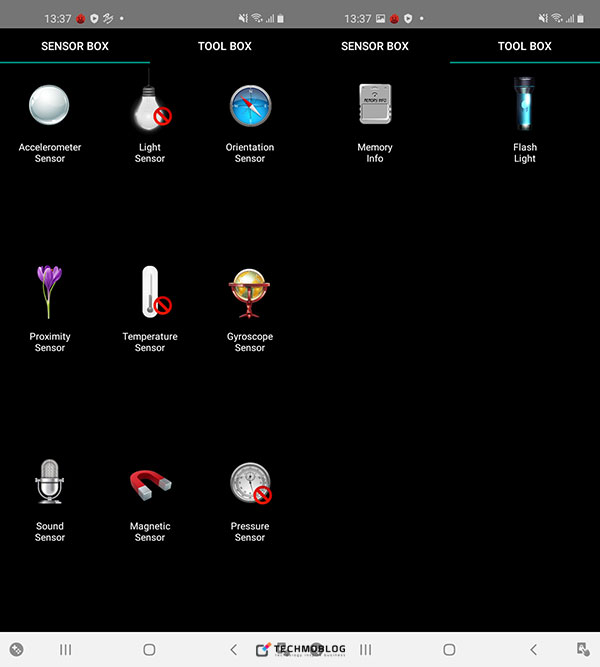Viewport: 600px width, 667px height.
Task: Tap home button on left navigation bar
Action: point(149,650)
